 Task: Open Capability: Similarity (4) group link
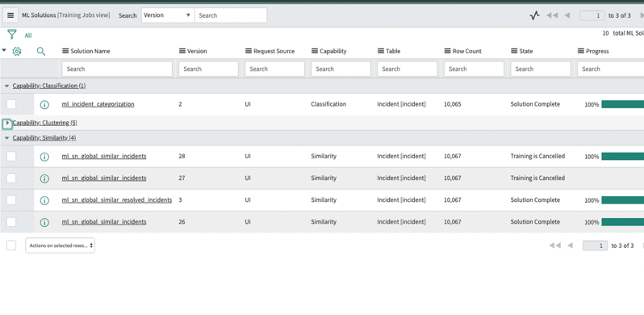tap(44, 138)
